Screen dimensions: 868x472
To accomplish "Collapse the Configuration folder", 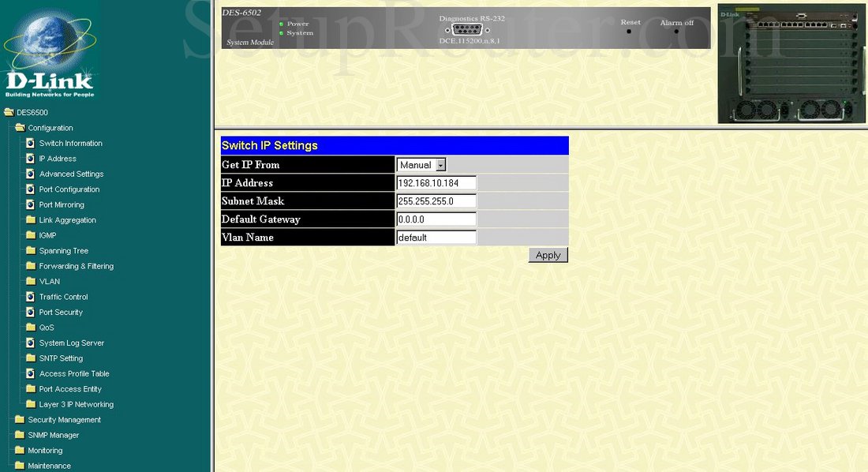I will (20, 128).
